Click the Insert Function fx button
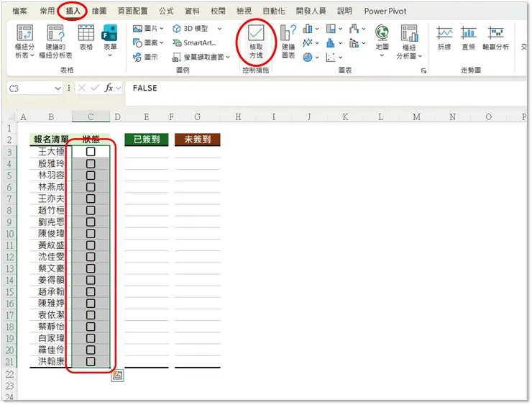Image resolution: width=532 pixels, height=405 pixels. pyautogui.click(x=109, y=88)
